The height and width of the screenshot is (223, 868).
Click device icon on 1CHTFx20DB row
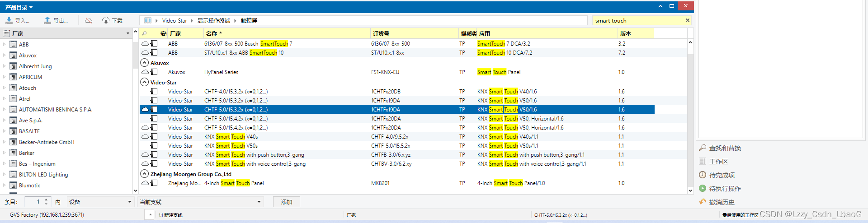pyautogui.click(x=154, y=92)
